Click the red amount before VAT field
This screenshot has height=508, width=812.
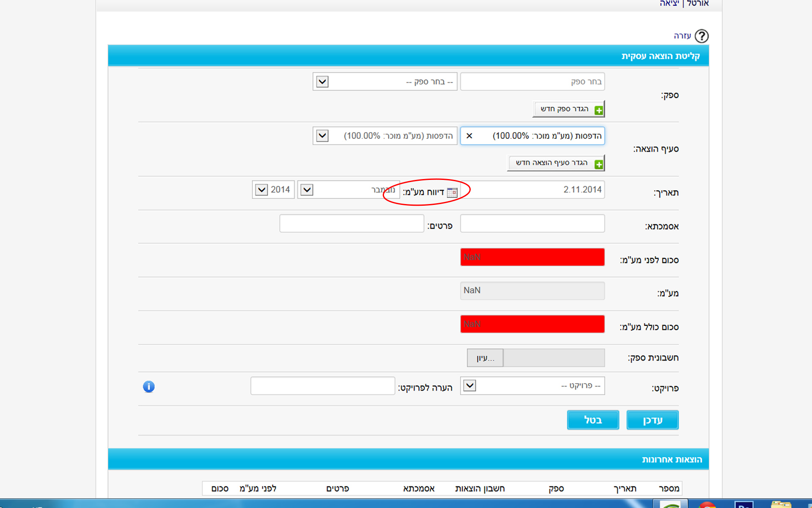[532, 257]
